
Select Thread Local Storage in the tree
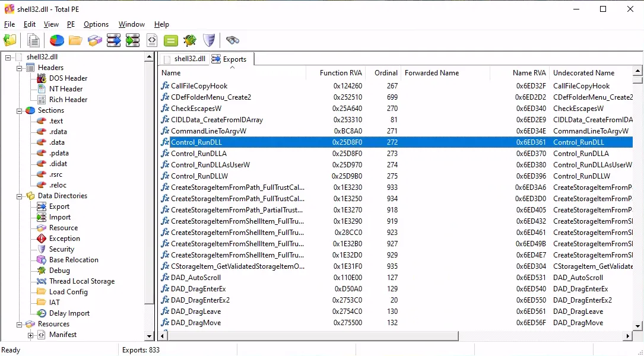point(81,281)
